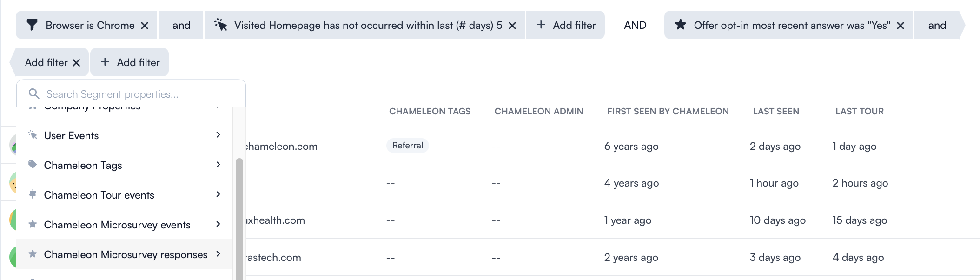Image resolution: width=980 pixels, height=280 pixels.
Task: Click the funnel icon on Browser filter
Action: click(32, 25)
